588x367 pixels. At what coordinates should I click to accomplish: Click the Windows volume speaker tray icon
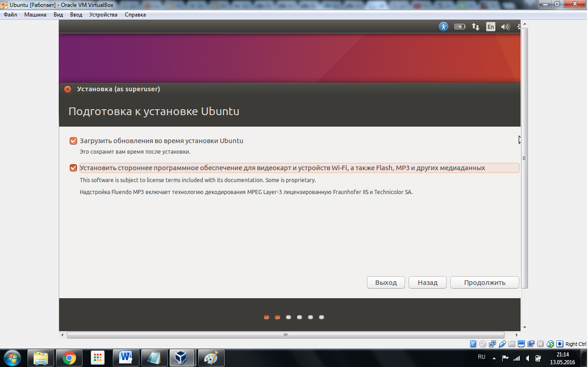pos(527,358)
